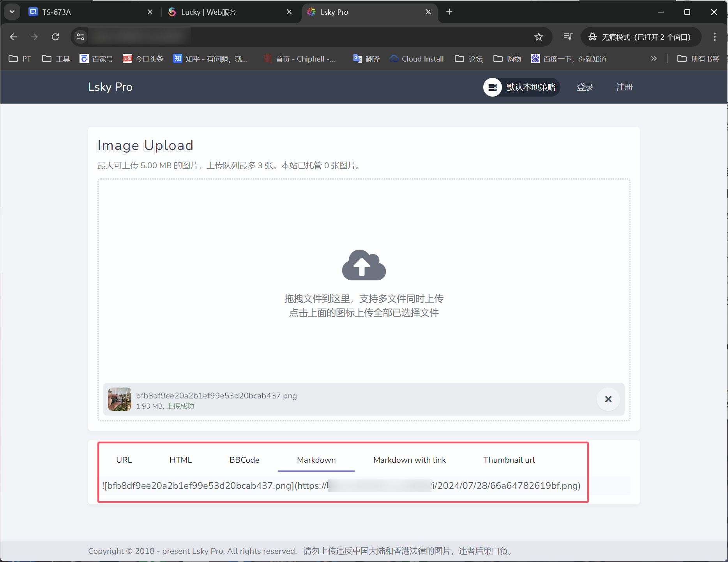Image resolution: width=728 pixels, height=562 pixels.
Task: Click the incognito mode indicator
Action: [x=641, y=37]
